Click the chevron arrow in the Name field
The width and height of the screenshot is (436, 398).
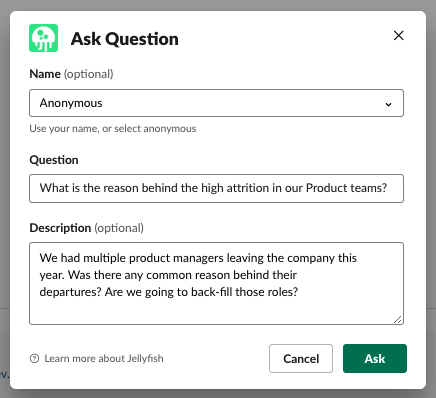388,104
